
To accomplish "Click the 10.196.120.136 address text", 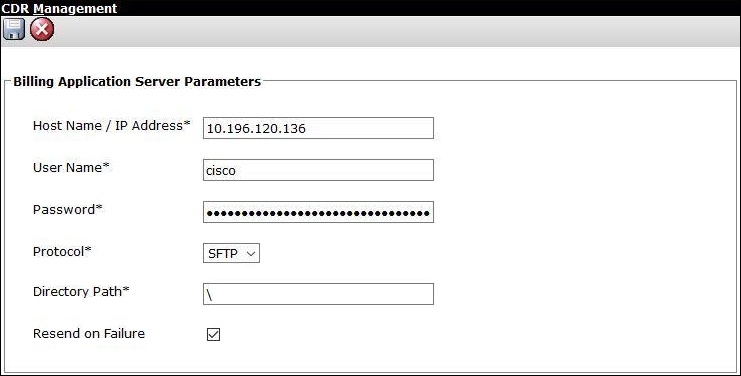I will [x=256, y=128].
